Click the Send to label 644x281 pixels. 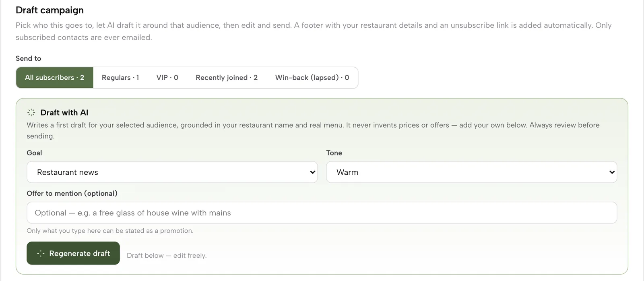click(29, 58)
